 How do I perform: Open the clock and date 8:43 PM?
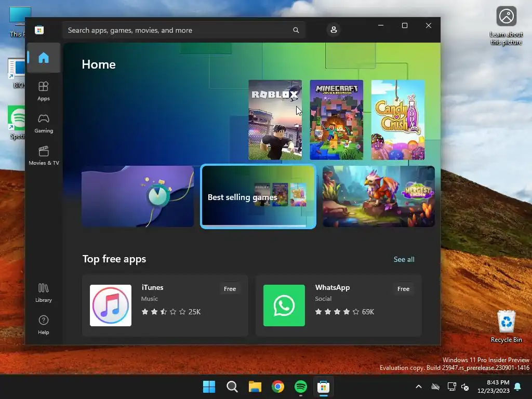point(494,387)
